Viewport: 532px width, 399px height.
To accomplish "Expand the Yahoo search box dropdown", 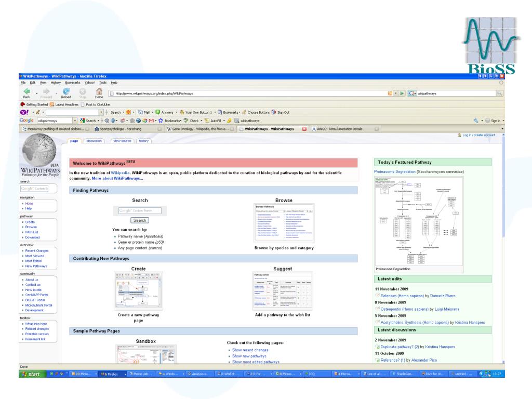I will click(x=101, y=112).
